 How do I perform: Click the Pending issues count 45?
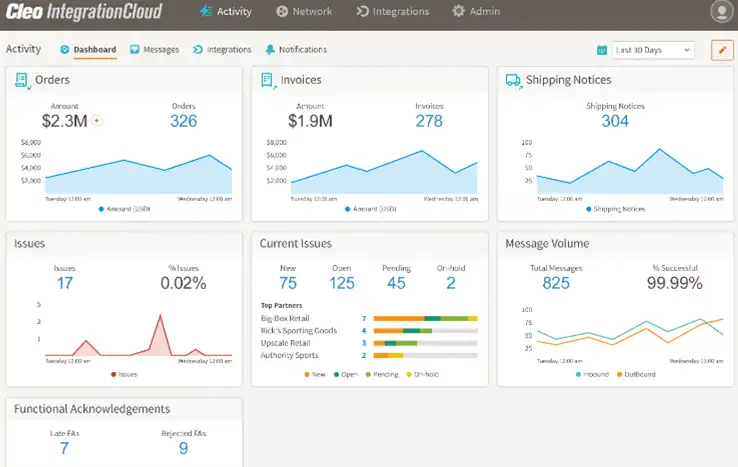click(396, 283)
